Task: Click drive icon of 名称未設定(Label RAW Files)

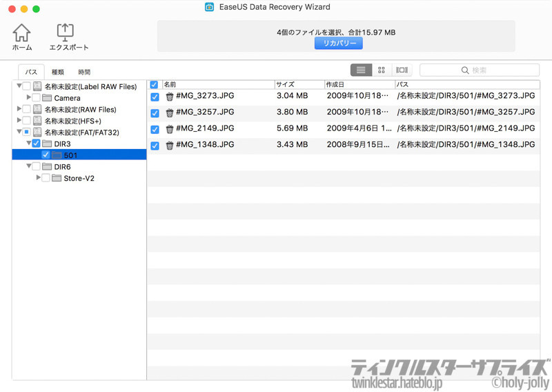Action: pyautogui.click(x=37, y=86)
